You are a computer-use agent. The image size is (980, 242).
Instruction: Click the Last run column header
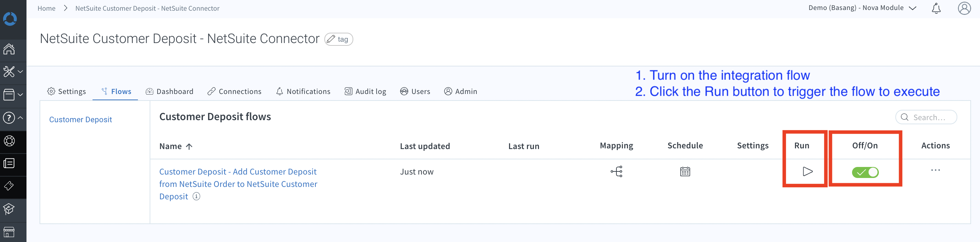tap(524, 147)
